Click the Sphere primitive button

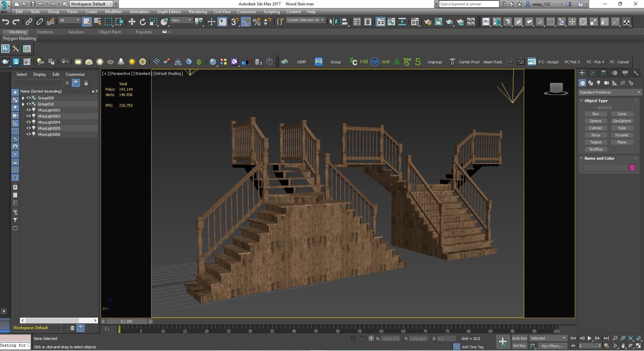point(595,121)
